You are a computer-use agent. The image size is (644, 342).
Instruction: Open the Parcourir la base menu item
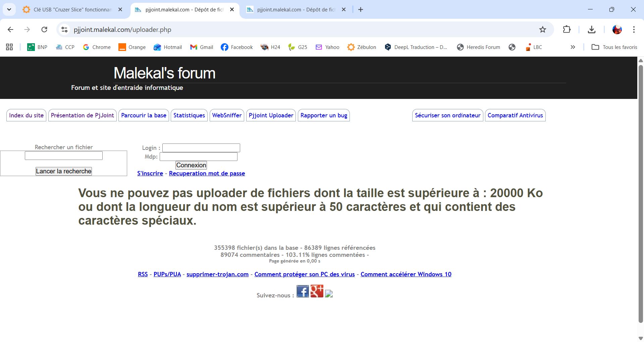tap(144, 115)
